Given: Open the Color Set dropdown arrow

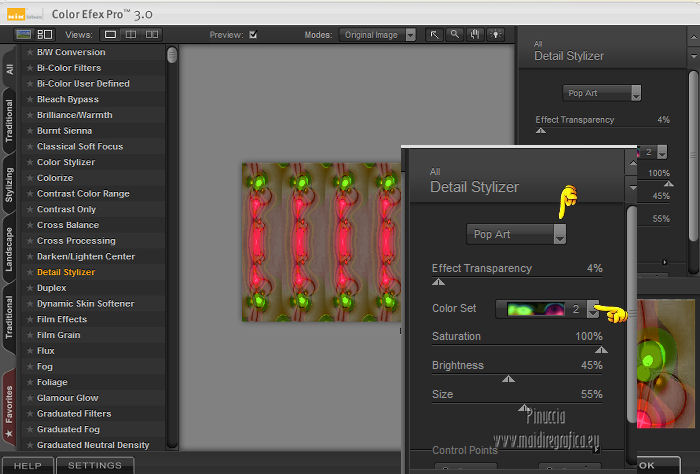Looking at the screenshot, I should point(593,308).
